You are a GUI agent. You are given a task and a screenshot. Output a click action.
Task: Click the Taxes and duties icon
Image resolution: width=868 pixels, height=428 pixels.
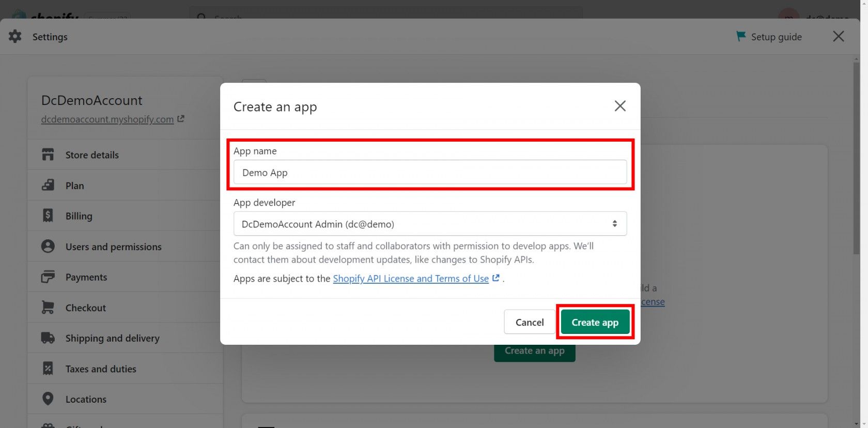tap(48, 369)
